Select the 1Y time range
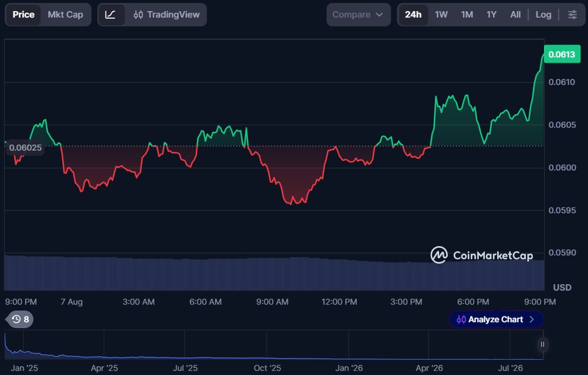Screen dimensions: 588x375 pos(491,15)
